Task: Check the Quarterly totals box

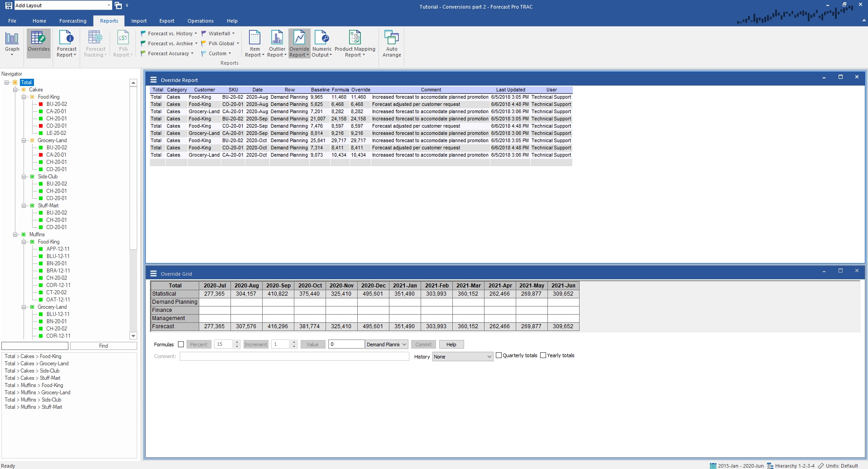Action: pyautogui.click(x=499, y=355)
